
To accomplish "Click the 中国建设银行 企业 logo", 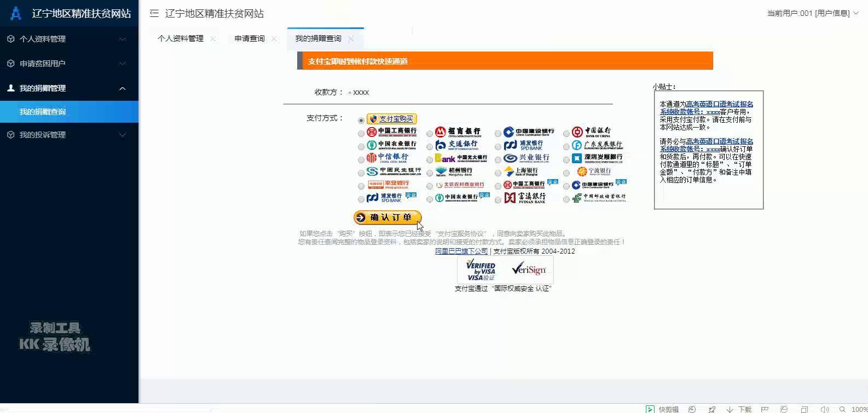I will pos(599,185).
